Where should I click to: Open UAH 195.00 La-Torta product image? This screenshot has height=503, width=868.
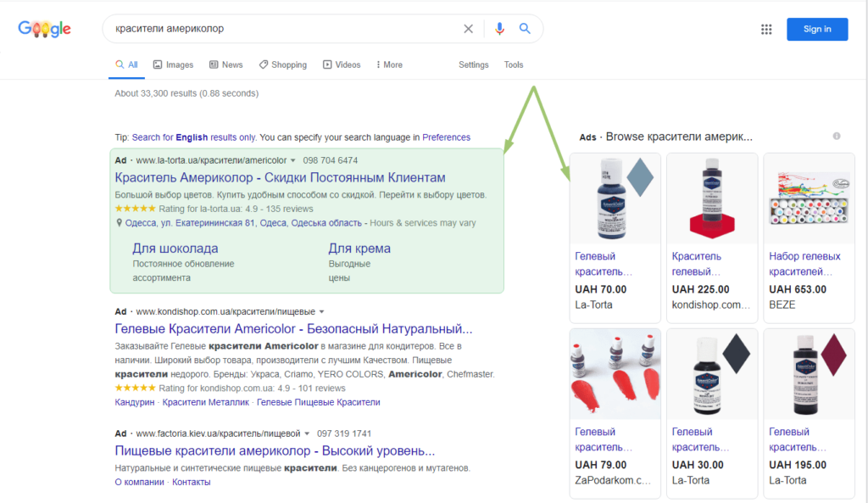pyautogui.click(x=809, y=374)
